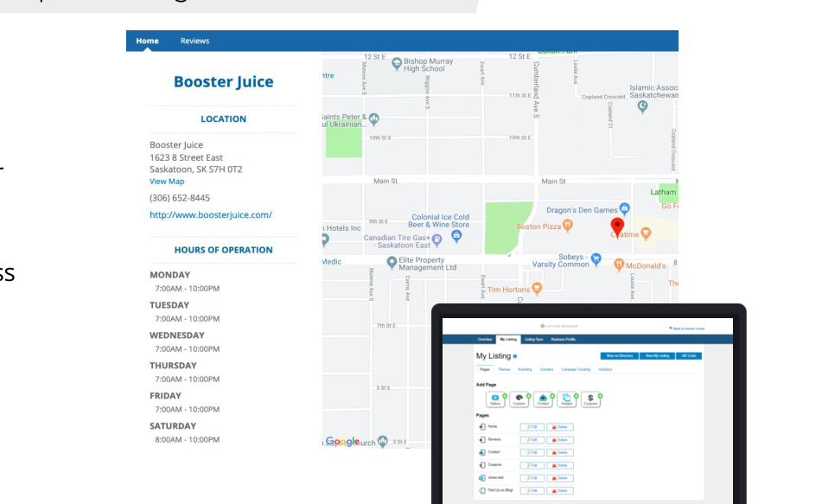Viewport: 822px width, 504px height.
Task: Click the View Map link
Action: click(x=167, y=182)
